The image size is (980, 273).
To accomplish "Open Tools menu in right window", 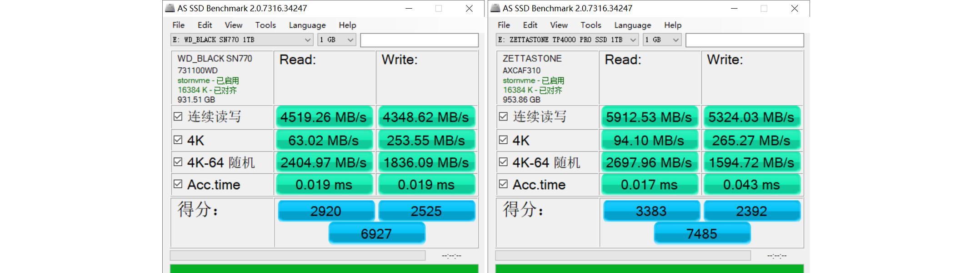I will click(x=591, y=25).
